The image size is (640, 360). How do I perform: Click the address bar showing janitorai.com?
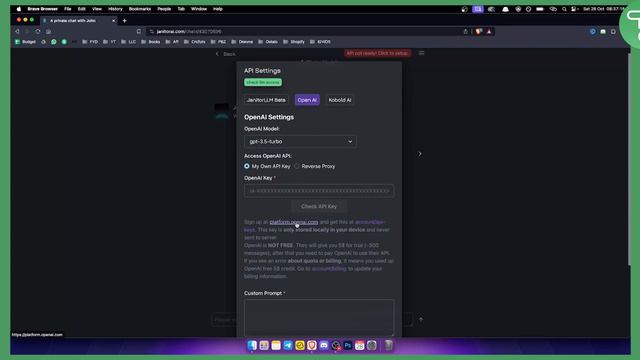click(x=306, y=31)
